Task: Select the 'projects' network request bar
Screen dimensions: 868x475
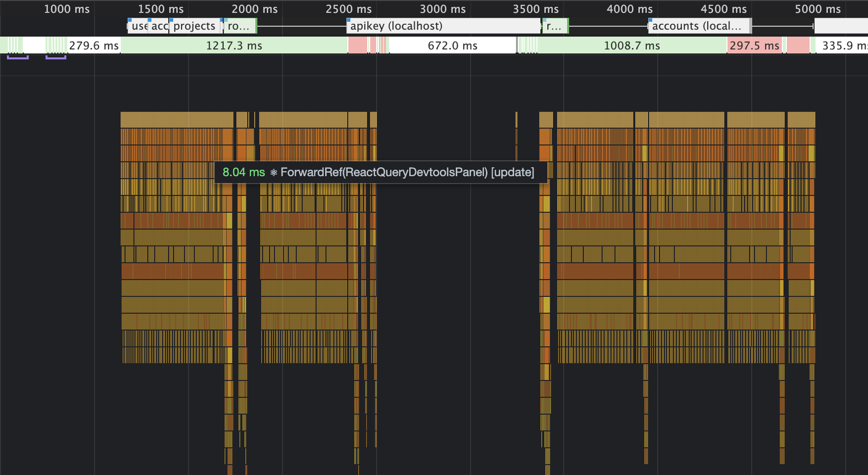Action: (195, 26)
